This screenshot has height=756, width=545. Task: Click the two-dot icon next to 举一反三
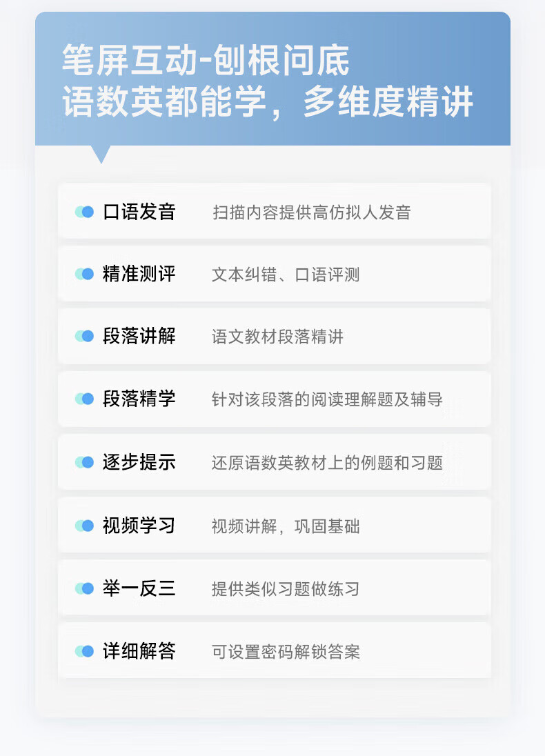84,588
